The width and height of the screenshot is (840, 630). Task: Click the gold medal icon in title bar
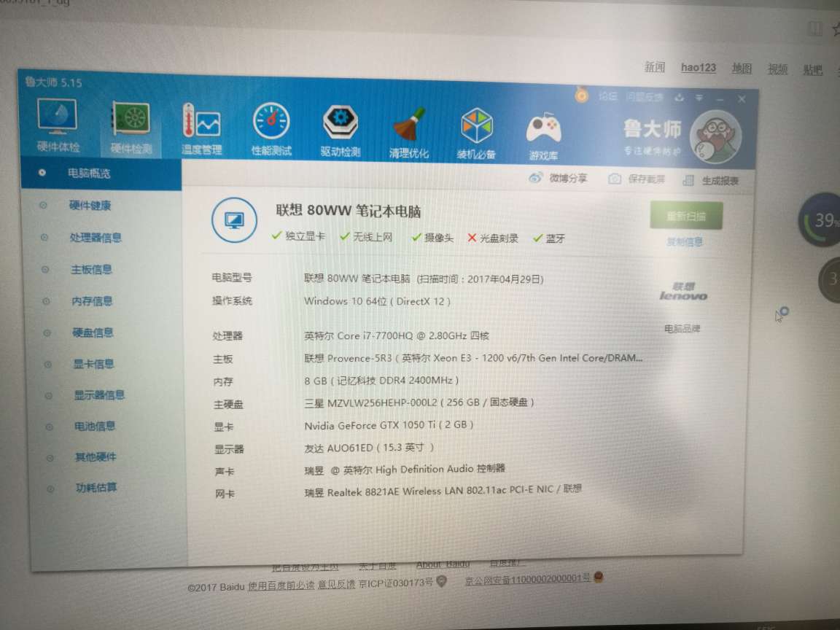[581, 96]
